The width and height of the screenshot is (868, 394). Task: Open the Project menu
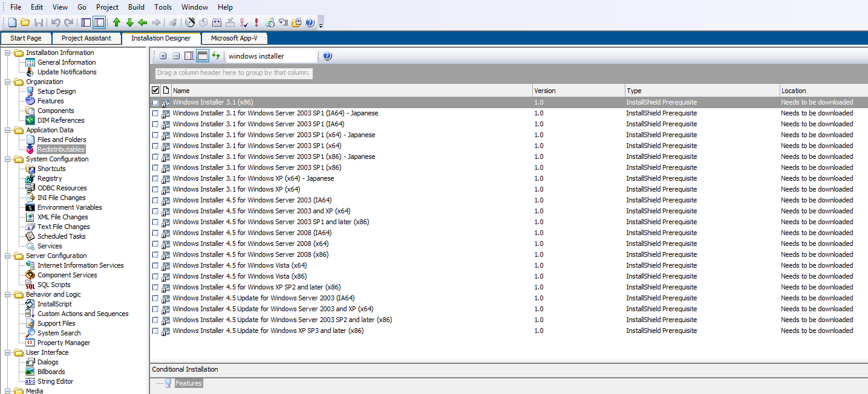tap(108, 7)
